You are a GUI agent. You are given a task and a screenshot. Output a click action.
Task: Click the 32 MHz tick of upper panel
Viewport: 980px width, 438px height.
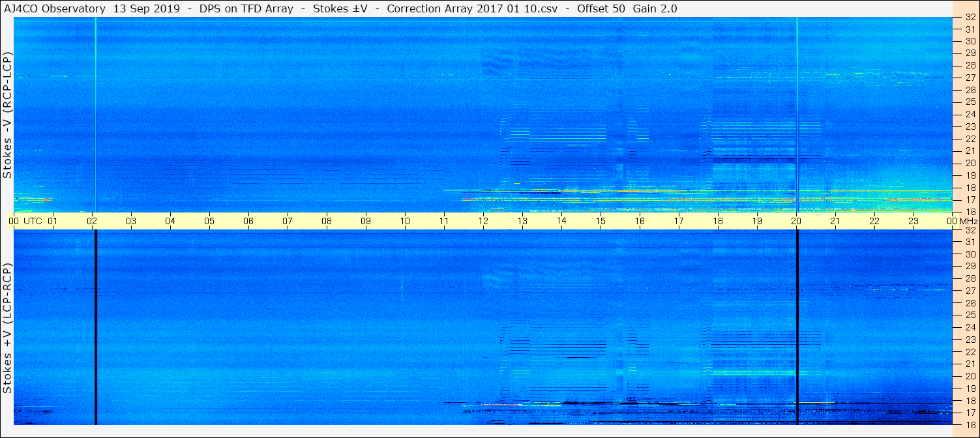tap(970, 17)
